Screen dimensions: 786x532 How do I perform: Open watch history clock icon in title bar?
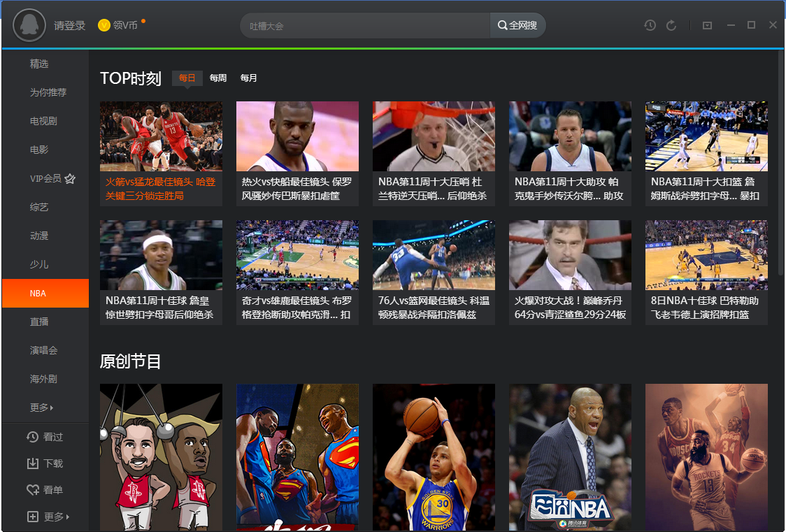pyautogui.click(x=650, y=26)
